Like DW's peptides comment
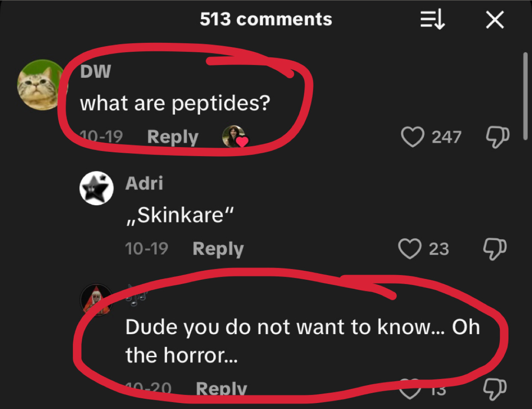 (412, 137)
